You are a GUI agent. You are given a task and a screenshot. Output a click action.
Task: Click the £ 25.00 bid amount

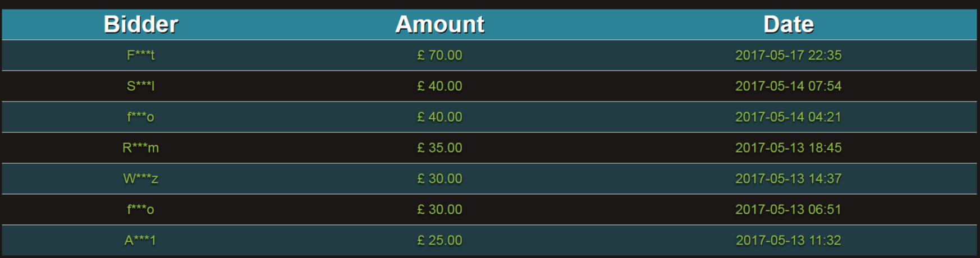[439, 241]
